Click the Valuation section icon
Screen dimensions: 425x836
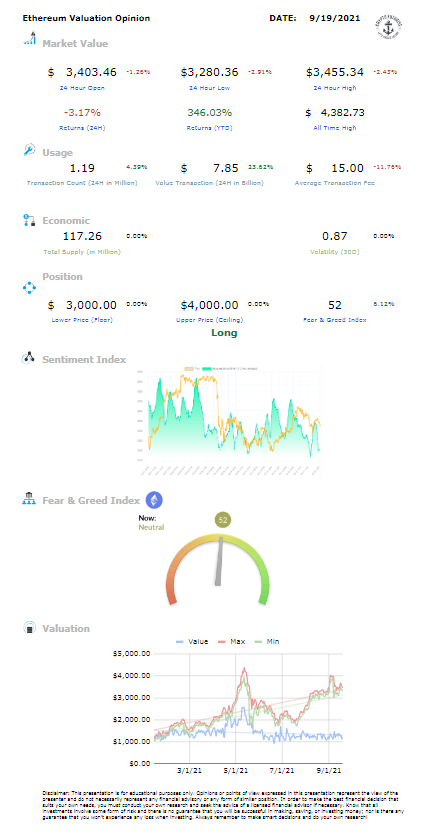pyautogui.click(x=29, y=628)
